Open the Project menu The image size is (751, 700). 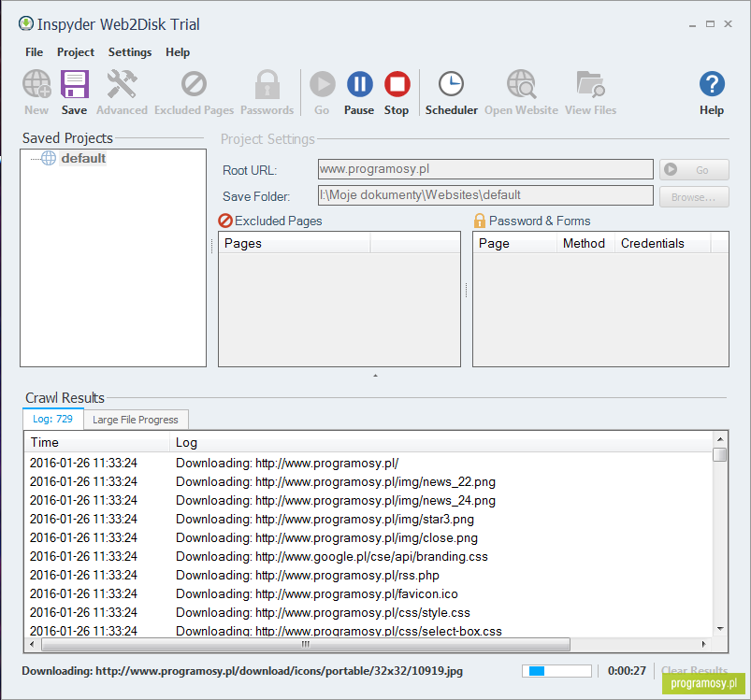coord(76,52)
